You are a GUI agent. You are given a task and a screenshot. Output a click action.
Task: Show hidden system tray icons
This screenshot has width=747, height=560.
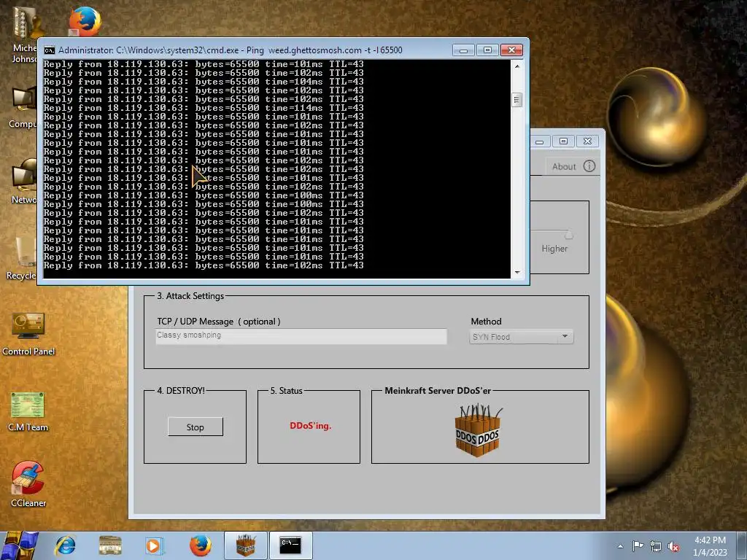point(620,546)
